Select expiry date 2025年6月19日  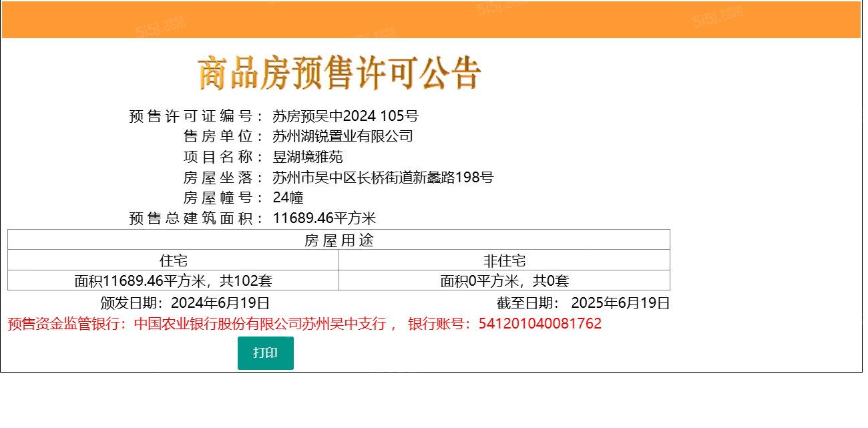tap(620, 303)
